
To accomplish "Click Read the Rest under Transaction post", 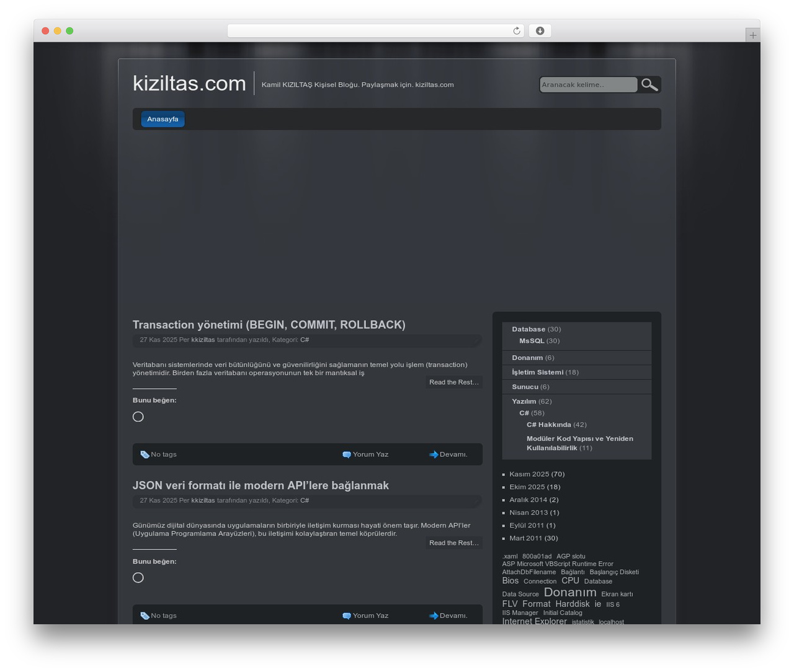I will coord(454,382).
